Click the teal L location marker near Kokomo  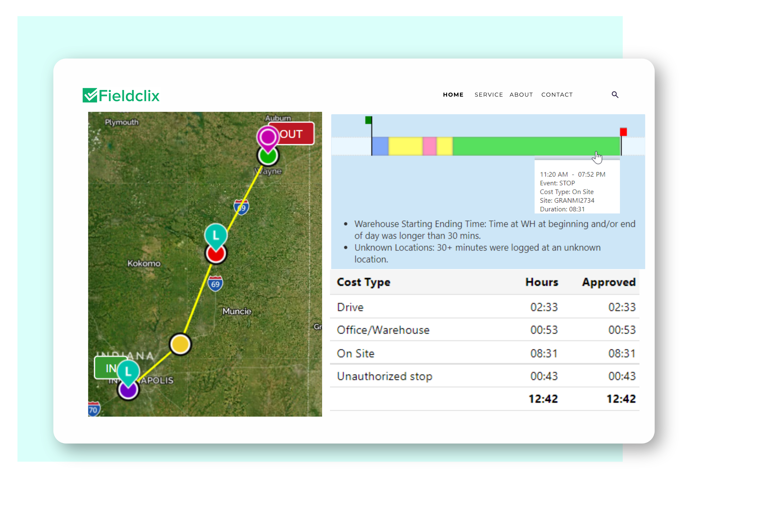[216, 235]
